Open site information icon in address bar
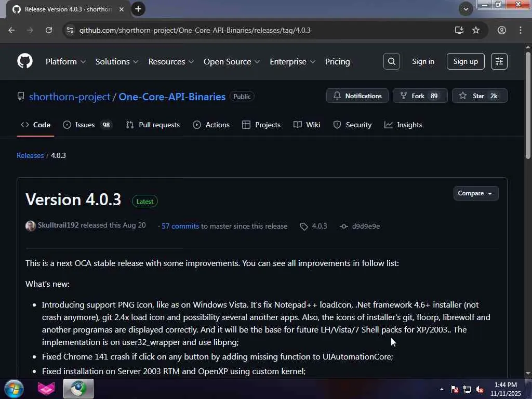532x399 pixels. [x=70, y=30]
